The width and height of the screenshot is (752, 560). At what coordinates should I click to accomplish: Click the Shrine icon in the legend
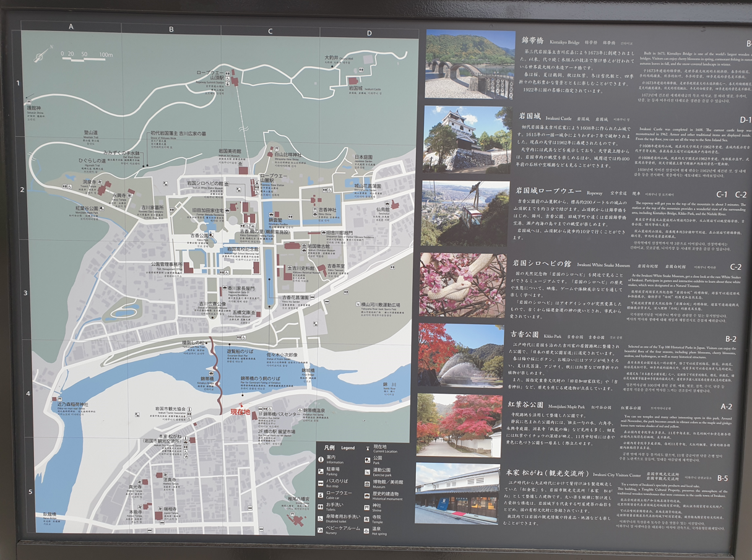(368, 507)
